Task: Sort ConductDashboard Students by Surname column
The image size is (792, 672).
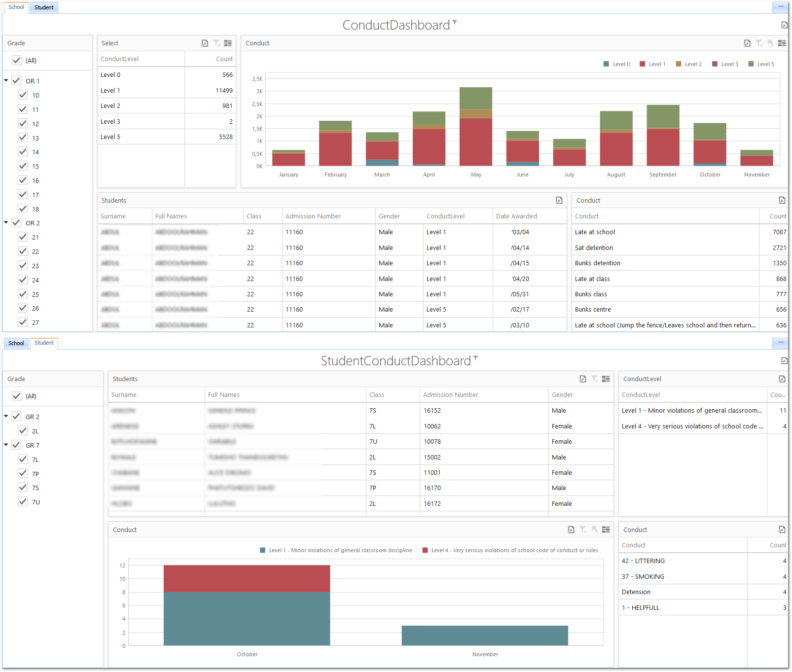Action: (125, 216)
